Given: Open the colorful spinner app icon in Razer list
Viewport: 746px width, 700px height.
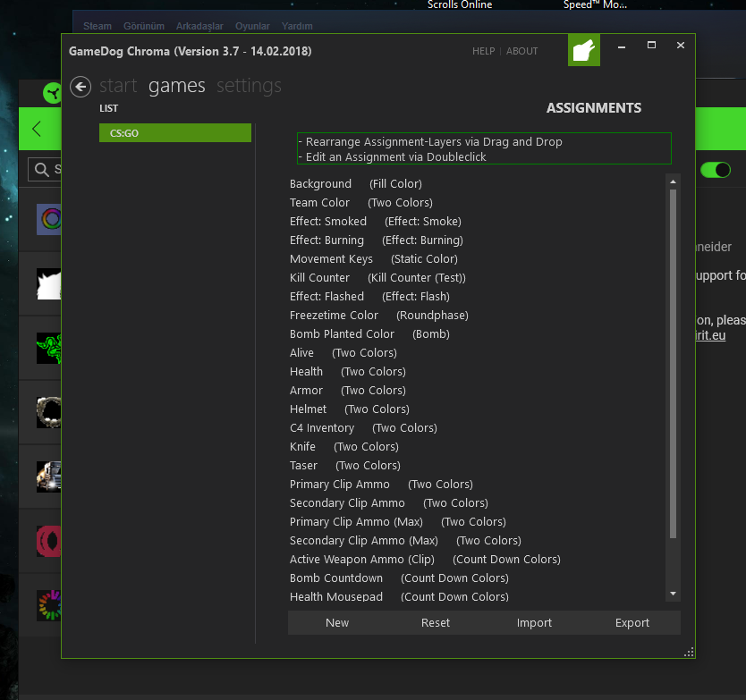Looking at the screenshot, I should (49, 605).
